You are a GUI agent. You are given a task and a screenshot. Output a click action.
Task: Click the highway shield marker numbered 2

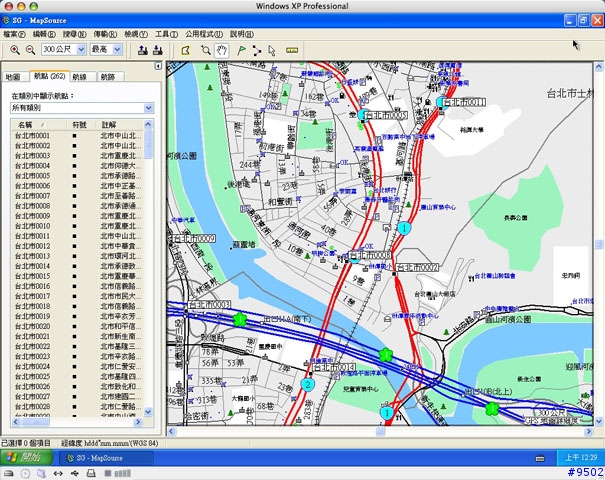pos(308,385)
